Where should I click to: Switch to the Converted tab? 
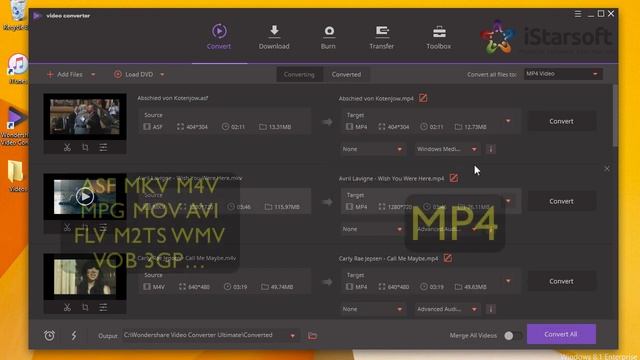346,75
